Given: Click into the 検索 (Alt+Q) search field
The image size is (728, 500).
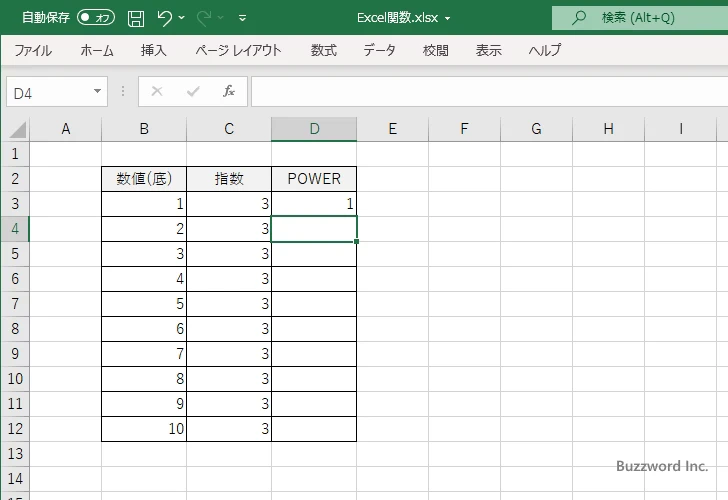Looking at the screenshot, I should pyautogui.click(x=639, y=18).
